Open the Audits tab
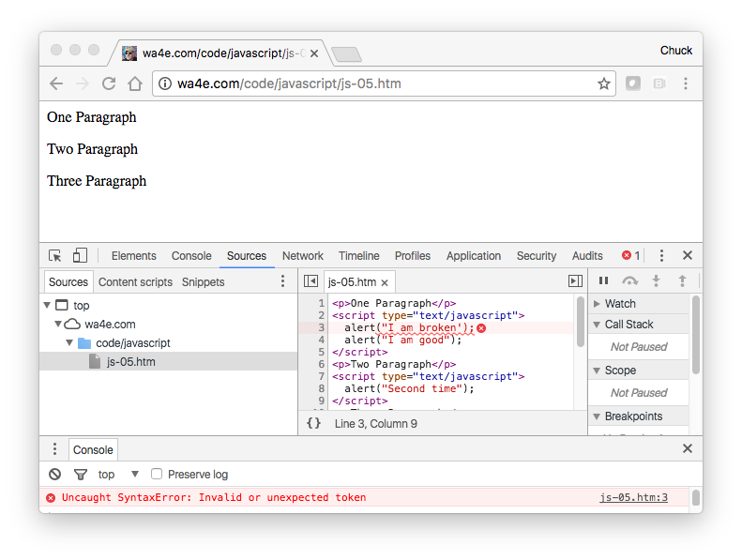Image resolution: width=742 pixels, height=560 pixels. tap(587, 256)
